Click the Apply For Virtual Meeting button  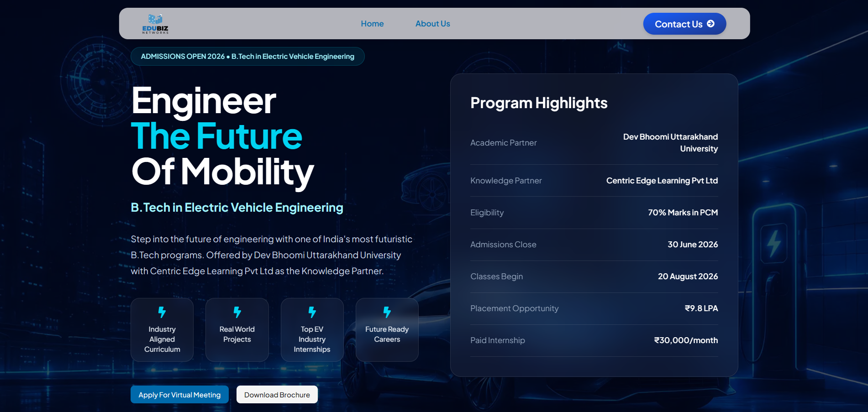point(179,395)
